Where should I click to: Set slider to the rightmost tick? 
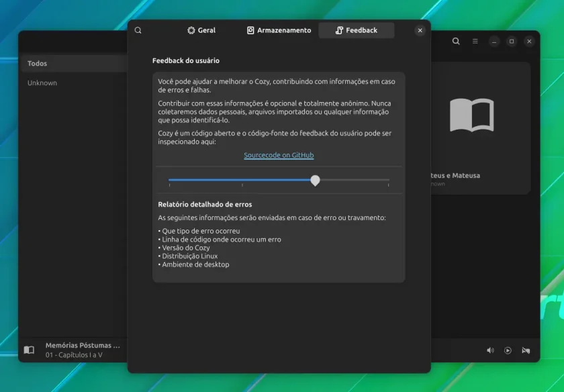click(389, 180)
